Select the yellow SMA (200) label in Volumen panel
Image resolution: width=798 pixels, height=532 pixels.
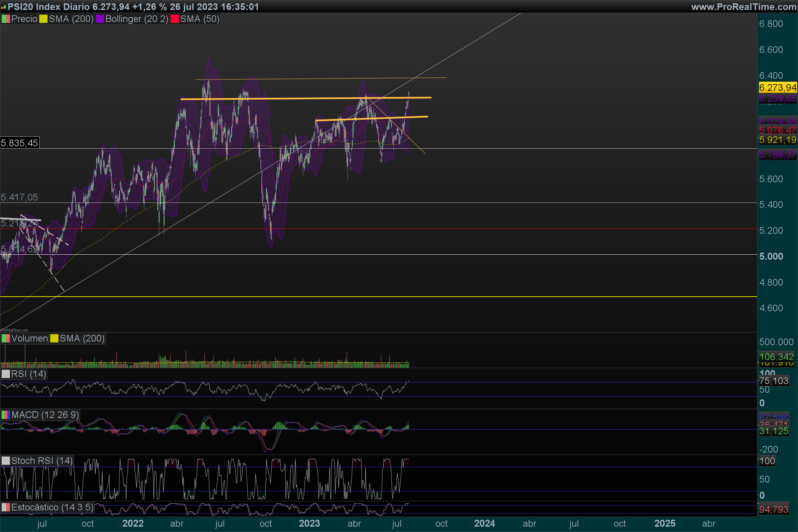coord(82,338)
